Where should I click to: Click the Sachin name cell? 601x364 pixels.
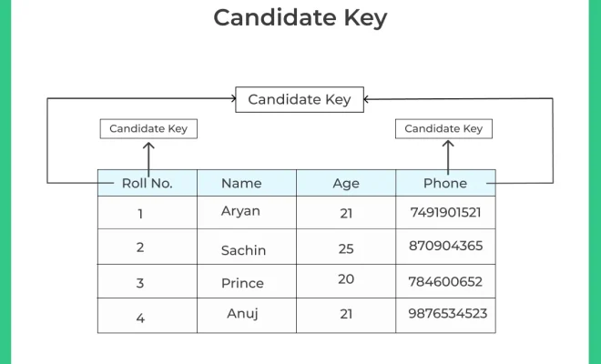(x=247, y=247)
